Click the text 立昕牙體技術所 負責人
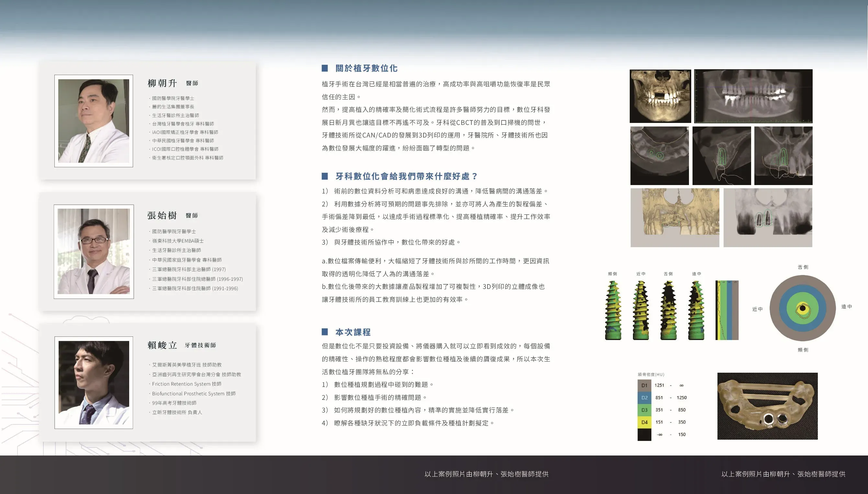Viewport: 868px width, 494px height. 177,412
